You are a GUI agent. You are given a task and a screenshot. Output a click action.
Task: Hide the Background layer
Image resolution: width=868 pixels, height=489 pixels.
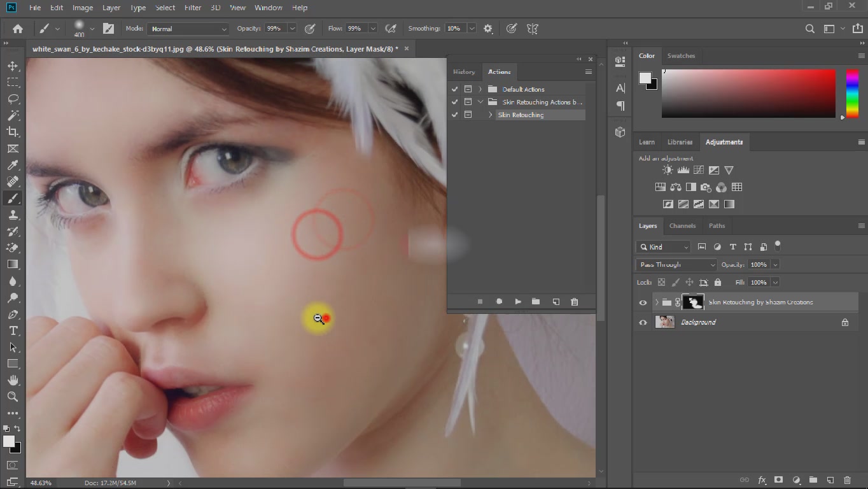click(x=643, y=322)
